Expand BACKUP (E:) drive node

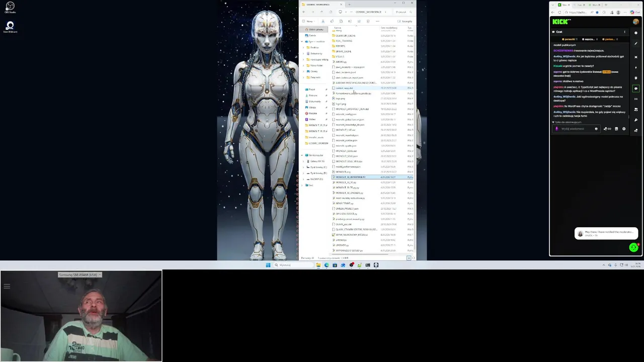pos(303,179)
